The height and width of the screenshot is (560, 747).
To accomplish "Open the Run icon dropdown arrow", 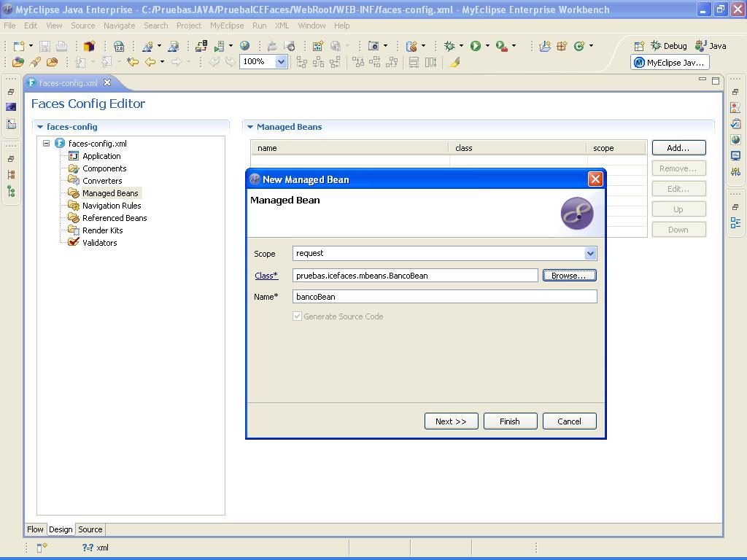I will click(487, 46).
